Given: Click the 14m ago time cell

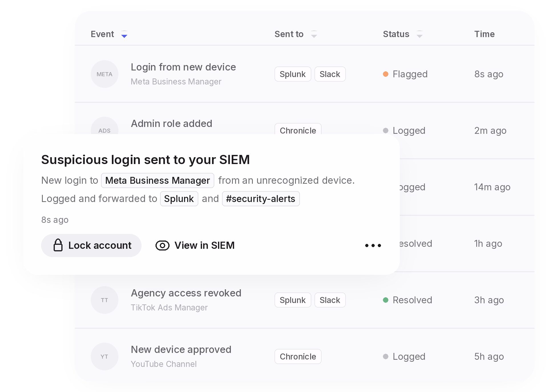Looking at the screenshot, I should coord(492,187).
